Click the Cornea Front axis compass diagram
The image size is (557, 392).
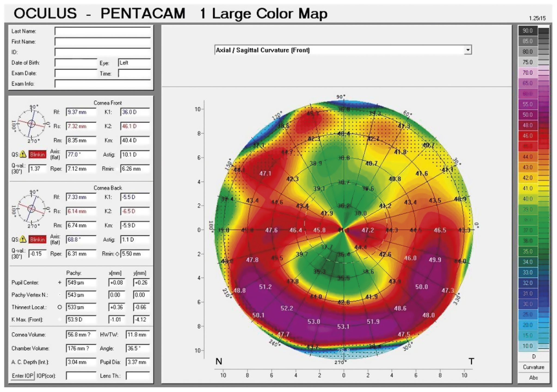click(31, 124)
